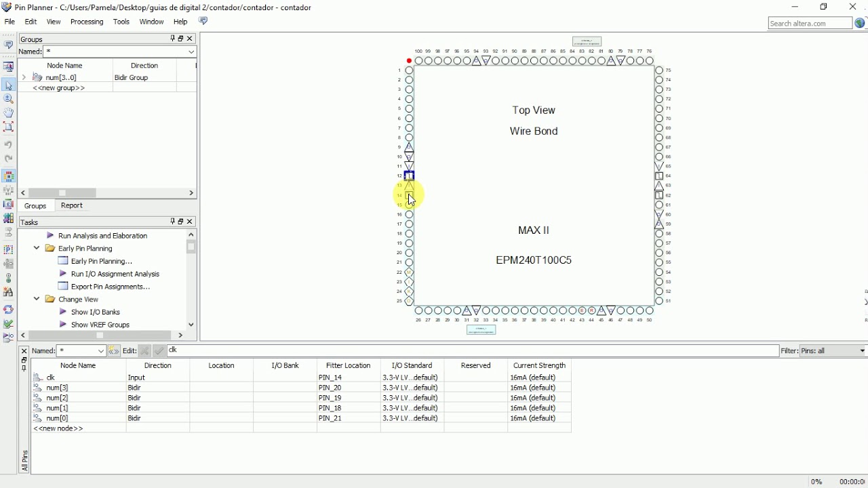The image size is (868, 488).
Task: Open Altera web globe icon
Action: click(860, 23)
